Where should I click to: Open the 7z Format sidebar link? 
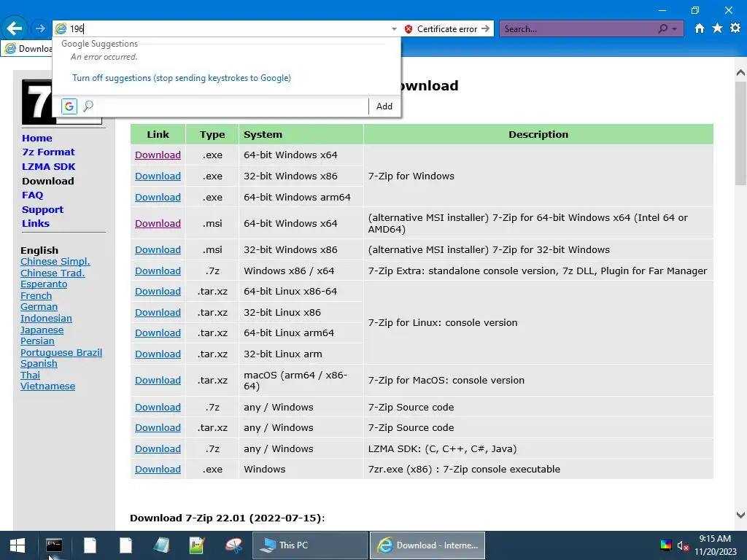[48, 152]
